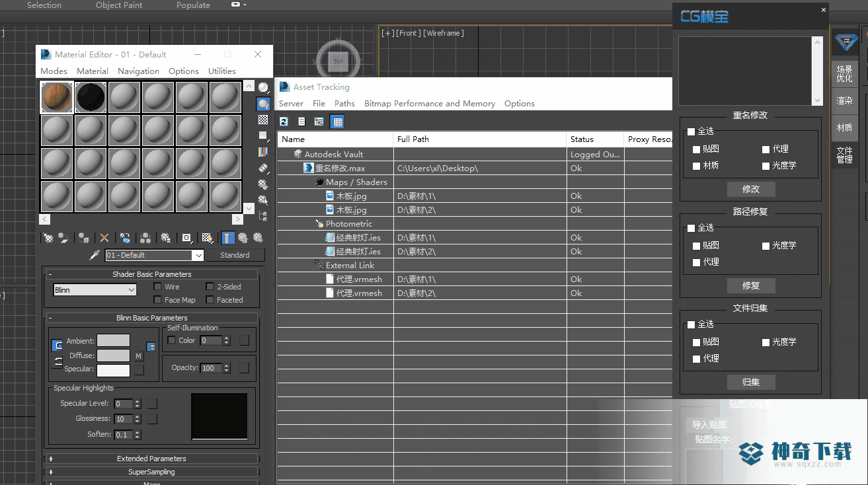868x485 pixels.
Task: Toggle the Show End Result icon
Action: point(227,238)
